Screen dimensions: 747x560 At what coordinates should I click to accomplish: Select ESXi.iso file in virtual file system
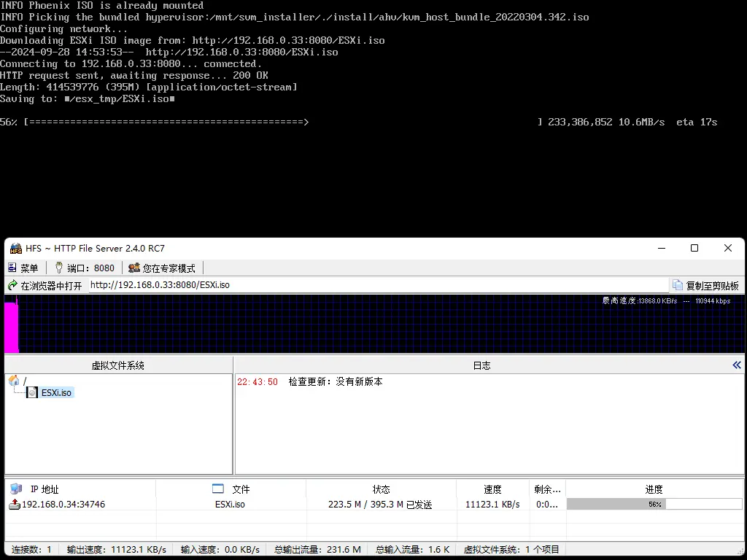[x=55, y=392]
